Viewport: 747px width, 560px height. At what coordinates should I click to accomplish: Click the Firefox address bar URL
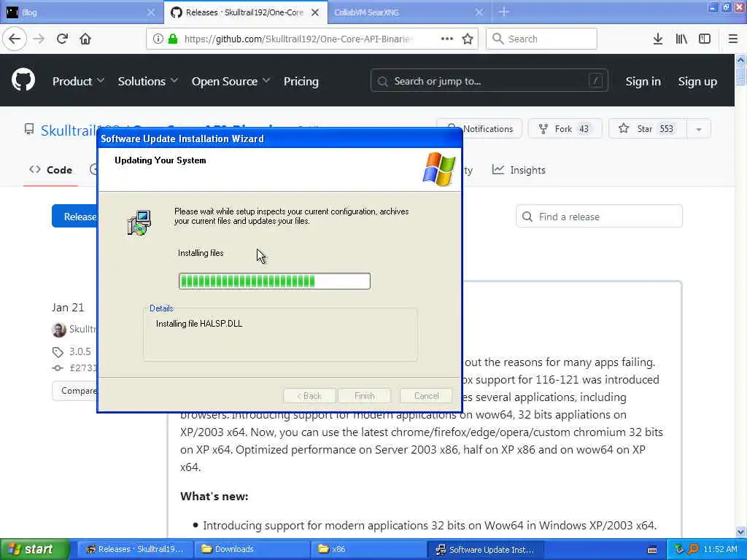(298, 39)
